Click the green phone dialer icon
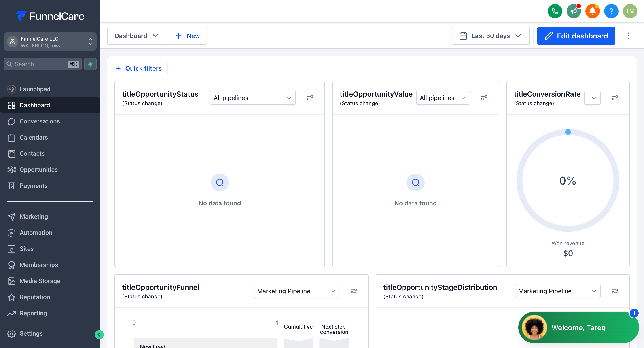The width and height of the screenshot is (644, 348). point(555,11)
